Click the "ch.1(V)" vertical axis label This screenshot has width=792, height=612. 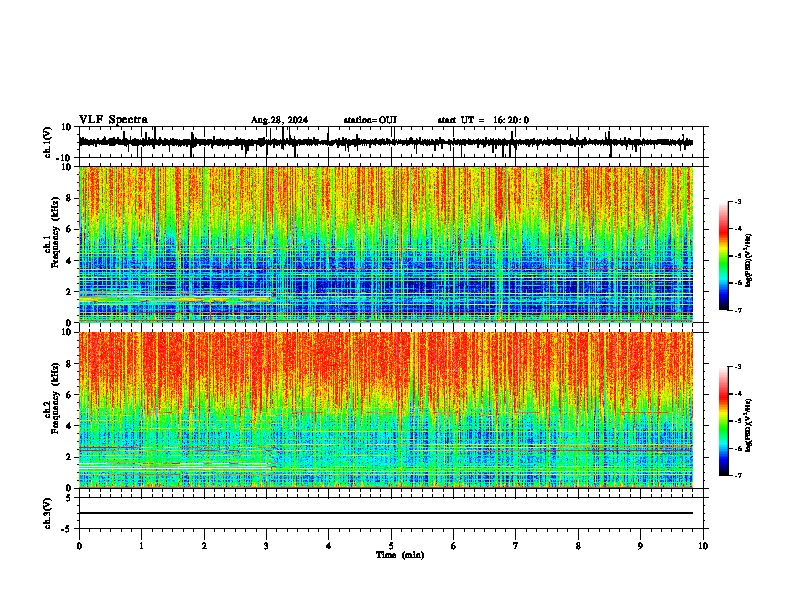[48, 142]
